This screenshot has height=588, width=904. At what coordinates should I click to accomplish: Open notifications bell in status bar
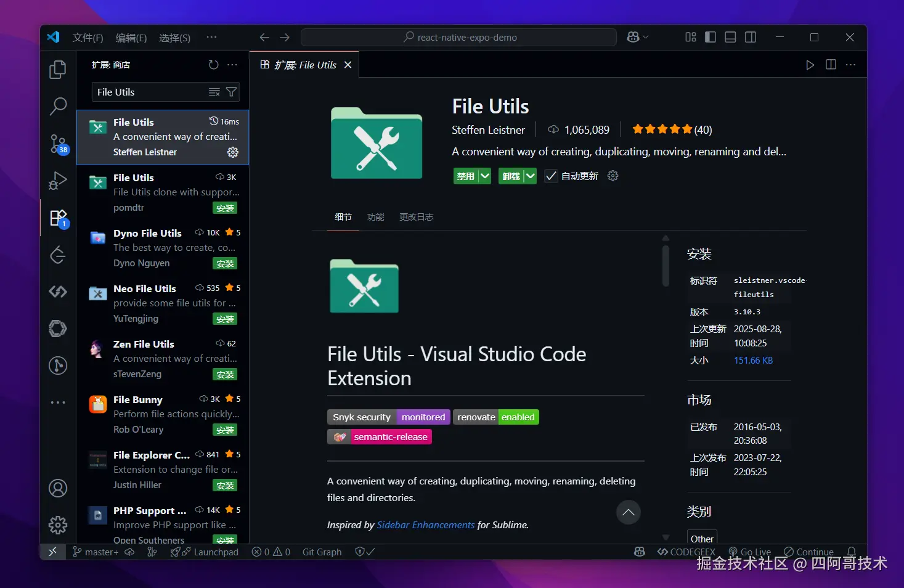[851, 552]
